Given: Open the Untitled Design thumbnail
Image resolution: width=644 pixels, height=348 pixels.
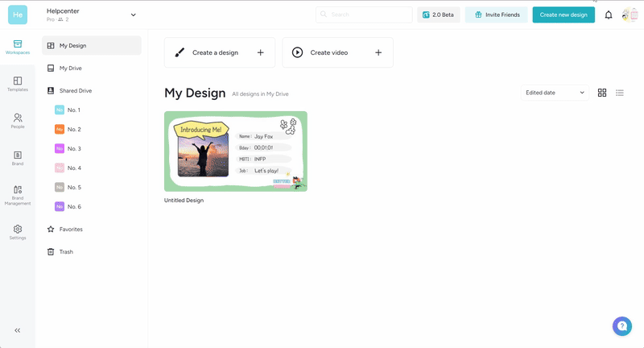Looking at the screenshot, I should [235, 151].
